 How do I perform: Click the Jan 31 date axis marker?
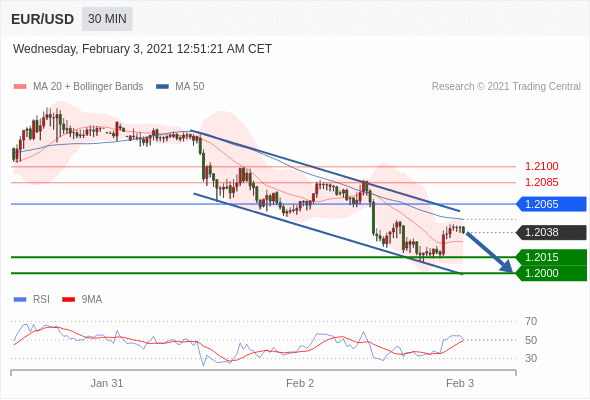point(106,383)
